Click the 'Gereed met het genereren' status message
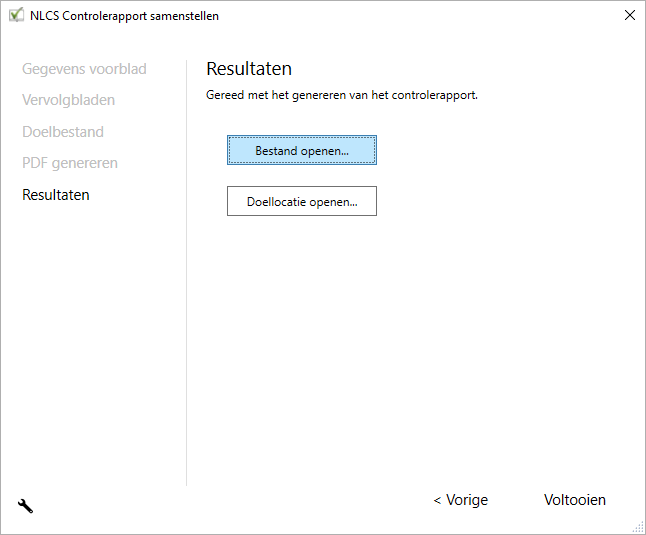646x535 pixels. [342, 96]
